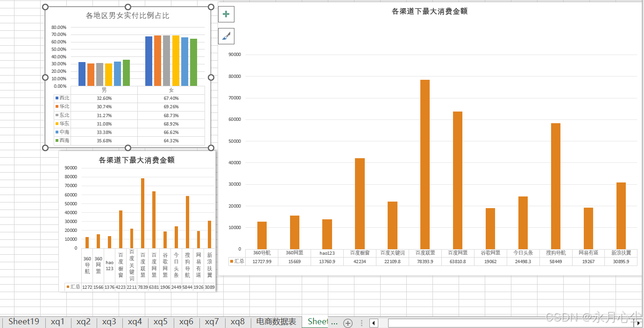Viewport: 644px width, 328px height.
Task: Grab the top-right corner handle of selected chart
Action: pos(211,7)
